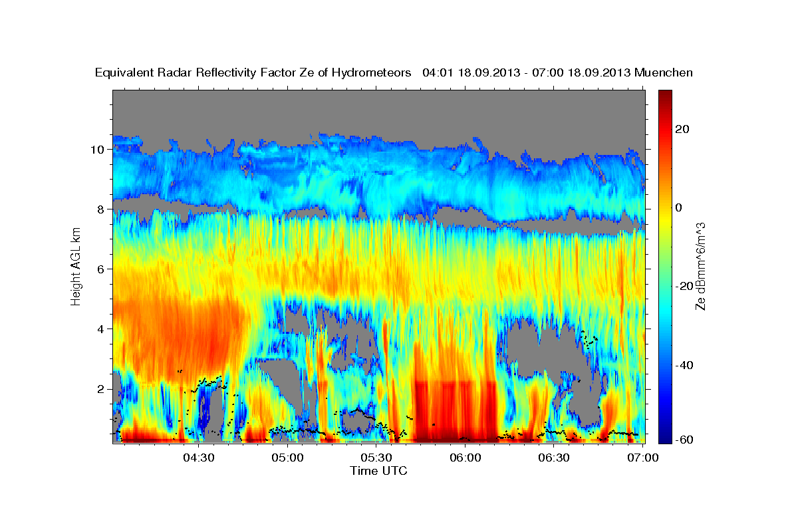Click the dark red top of the colorbar
This screenshot has width=798, height=532.
tap(665, 94)
